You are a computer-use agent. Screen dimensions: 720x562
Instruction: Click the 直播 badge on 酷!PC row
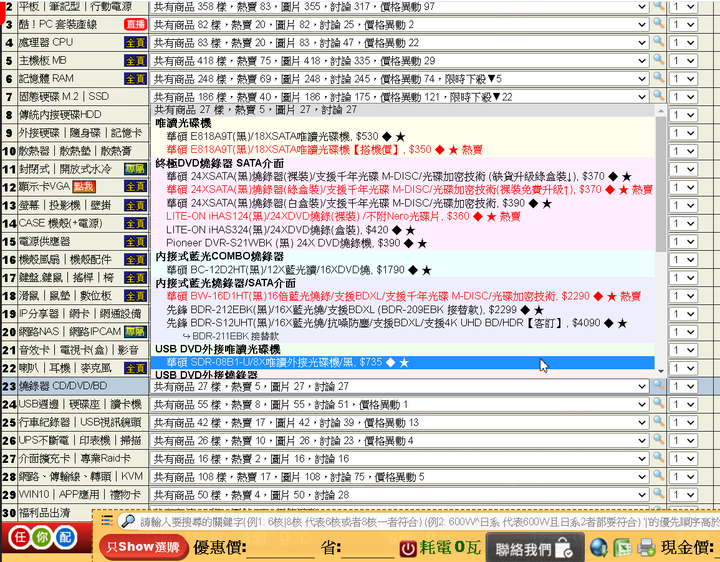click(x=135, y=24)
